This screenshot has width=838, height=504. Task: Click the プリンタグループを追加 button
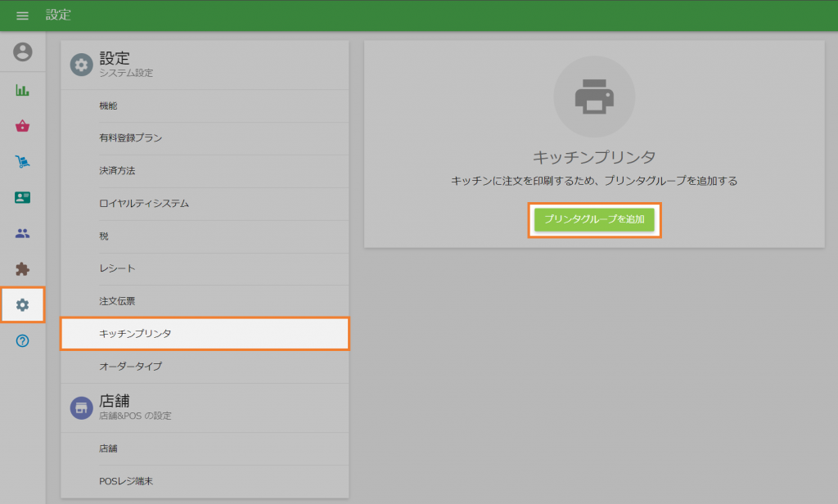pyautogui.click(x=595, y=219)
